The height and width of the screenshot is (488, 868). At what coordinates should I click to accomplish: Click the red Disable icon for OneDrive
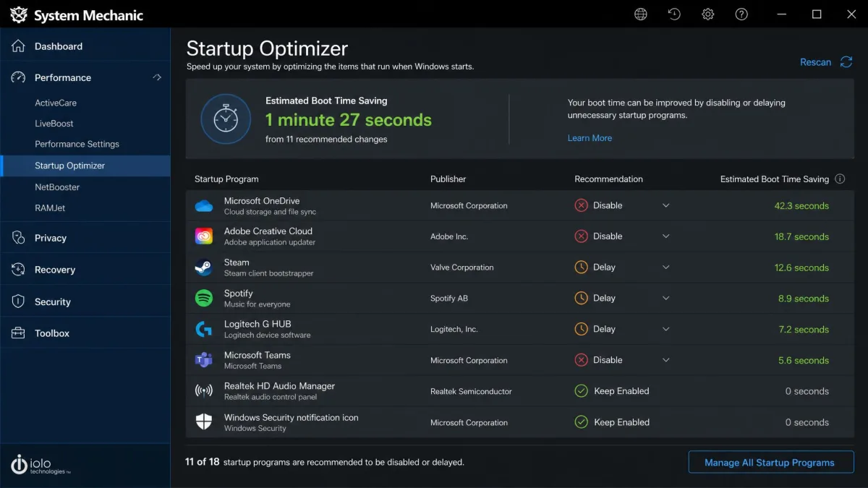click(581, 205)
